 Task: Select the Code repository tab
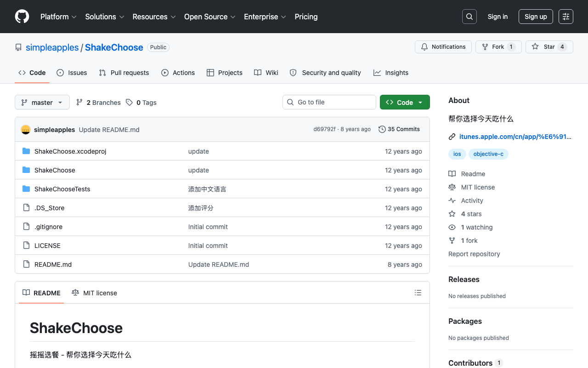tap(32, 73)
